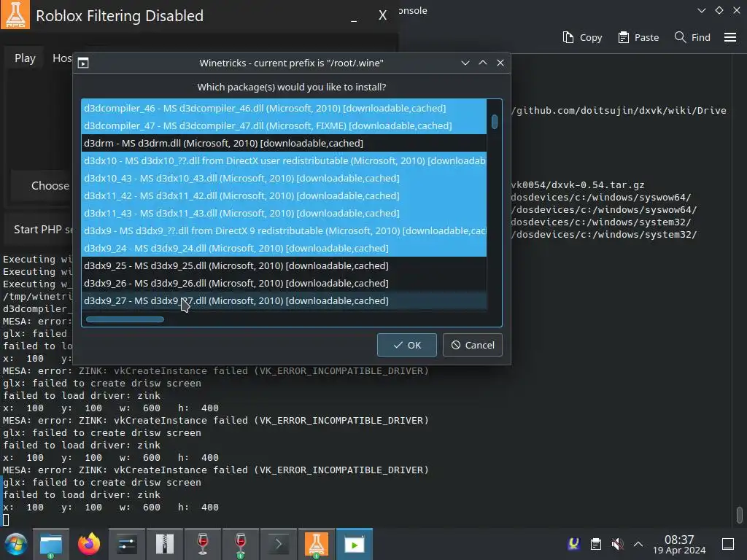Viewport: 747px width, 560px height.
Task: Open the file manager from taskbar
Action: point(51,544)
